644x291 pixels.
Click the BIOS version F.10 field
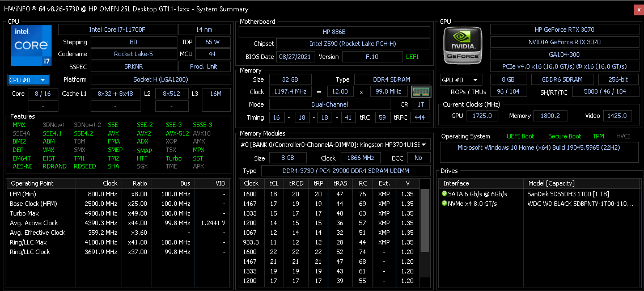click(x=372, y=57)
